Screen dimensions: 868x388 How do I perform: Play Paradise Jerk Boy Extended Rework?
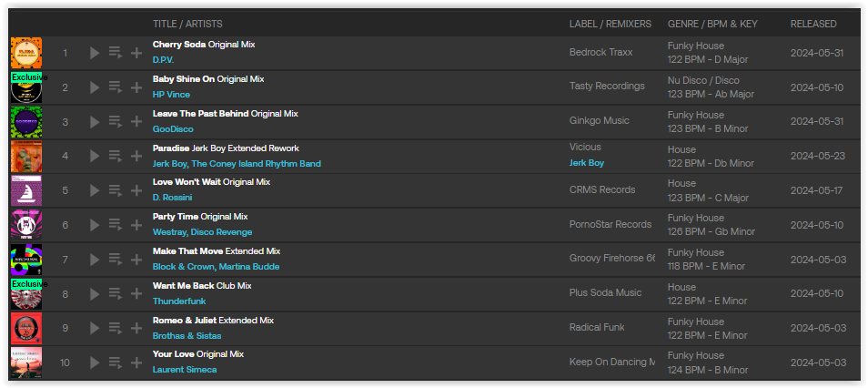[95, 157]
